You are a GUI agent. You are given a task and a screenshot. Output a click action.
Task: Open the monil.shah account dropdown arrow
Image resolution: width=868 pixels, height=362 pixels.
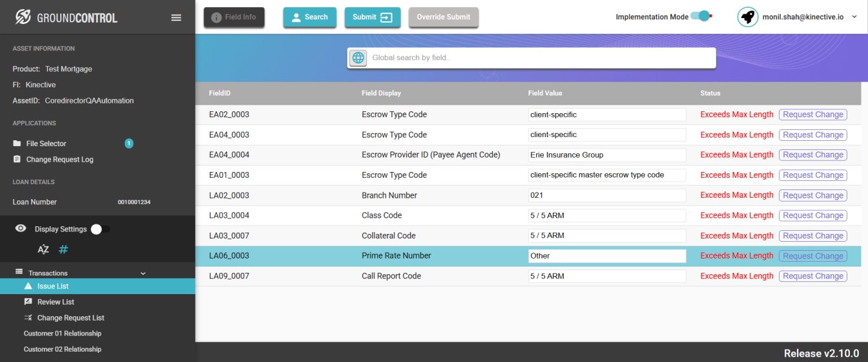[854, 17]
